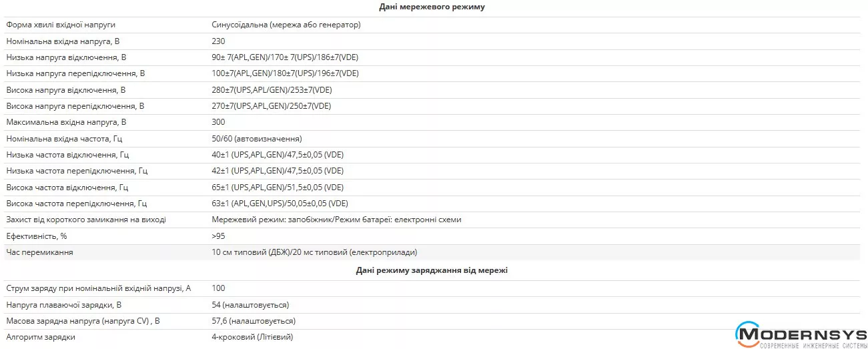
Task: Click the '100±7(APL,GEN)/180±7(UPS)/196±7(VDE)' value
Action: tap(285, 73)
